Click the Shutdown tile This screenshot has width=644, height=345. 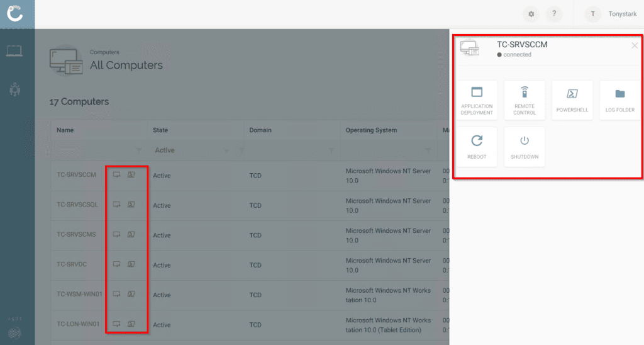point(525,147)
